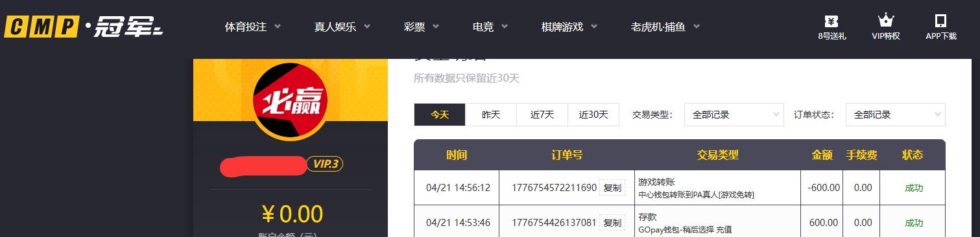
Task: Open the 8号送礼 gift icon
Action: tap(831, 21)
